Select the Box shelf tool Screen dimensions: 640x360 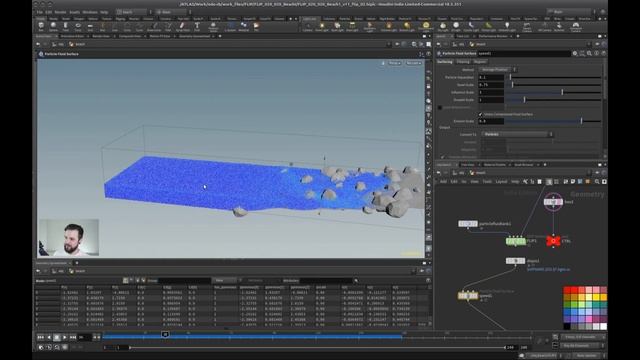pos(41,27)
